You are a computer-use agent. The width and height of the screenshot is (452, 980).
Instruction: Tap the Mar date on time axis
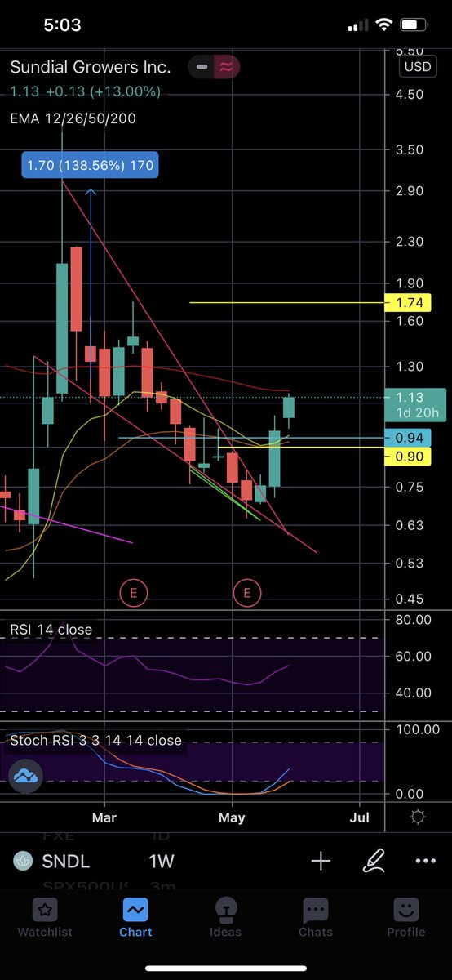tap(104, 817)
